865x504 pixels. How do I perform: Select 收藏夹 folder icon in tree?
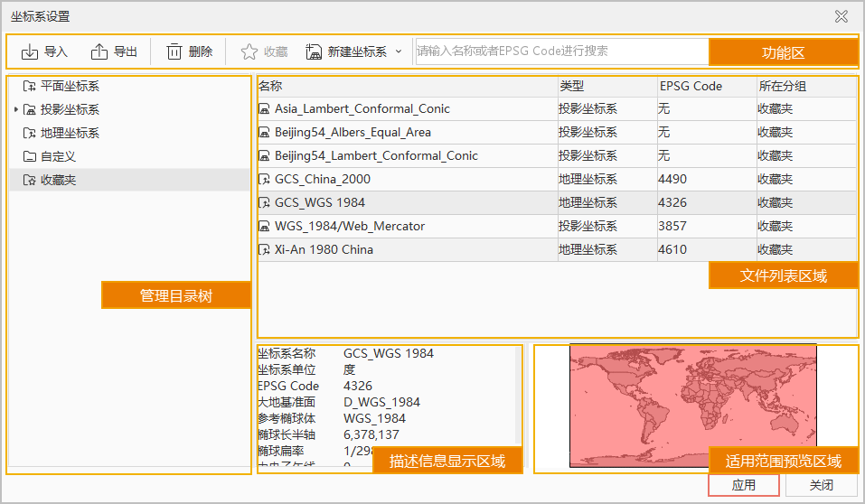29,180
